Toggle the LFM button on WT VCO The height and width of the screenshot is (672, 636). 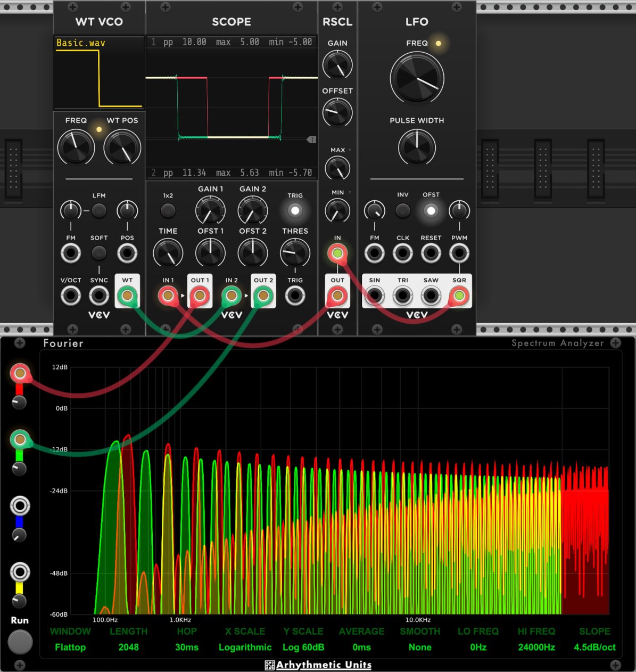[99, 211]
